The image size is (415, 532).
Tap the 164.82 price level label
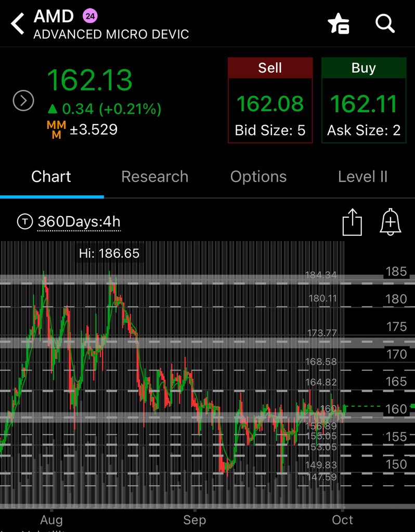[321, 382]
